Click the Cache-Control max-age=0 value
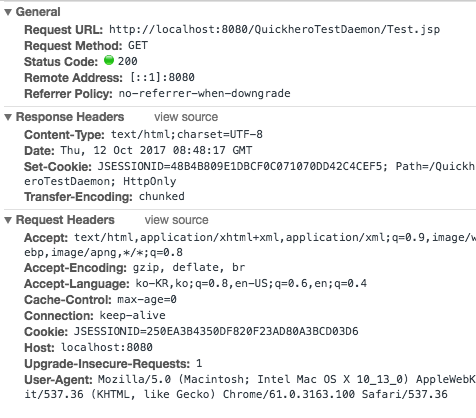 (147, 299)
